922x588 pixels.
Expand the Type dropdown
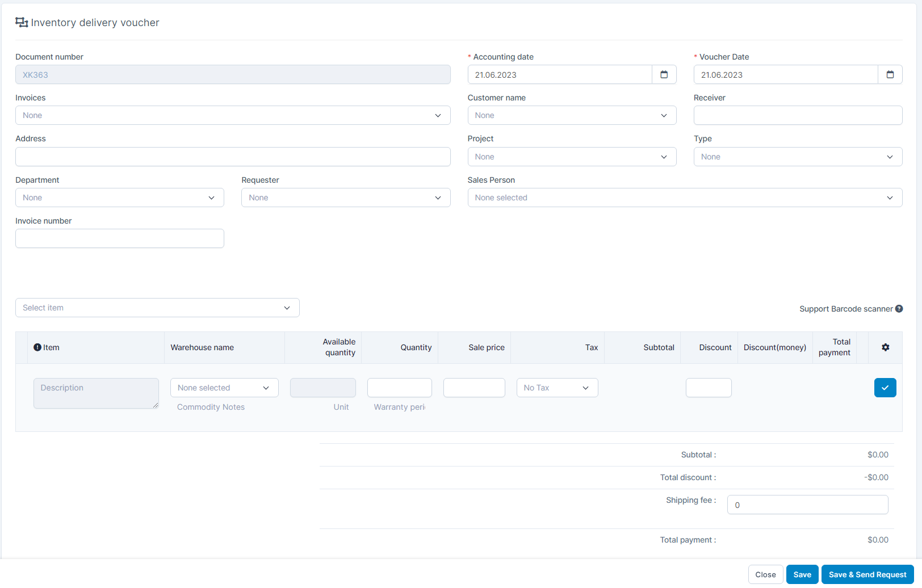click(797, 157)
